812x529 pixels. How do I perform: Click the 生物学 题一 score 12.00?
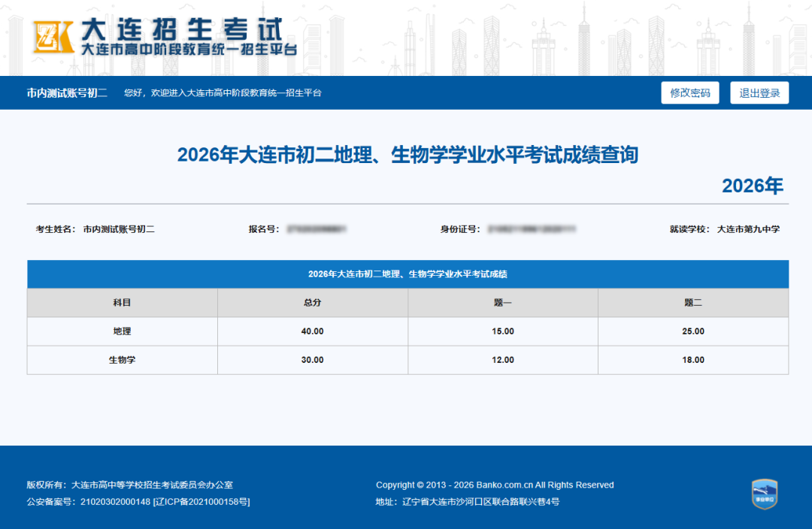pos(503,360)
